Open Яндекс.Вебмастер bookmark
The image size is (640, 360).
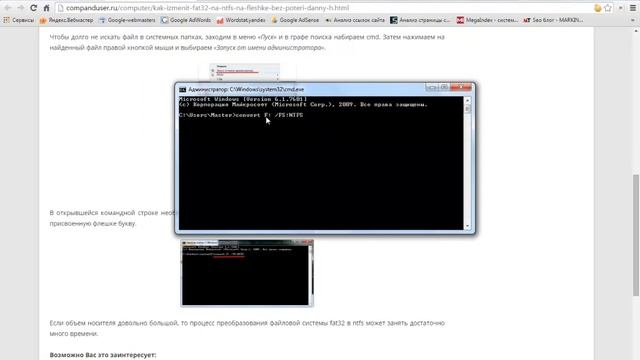67,20
